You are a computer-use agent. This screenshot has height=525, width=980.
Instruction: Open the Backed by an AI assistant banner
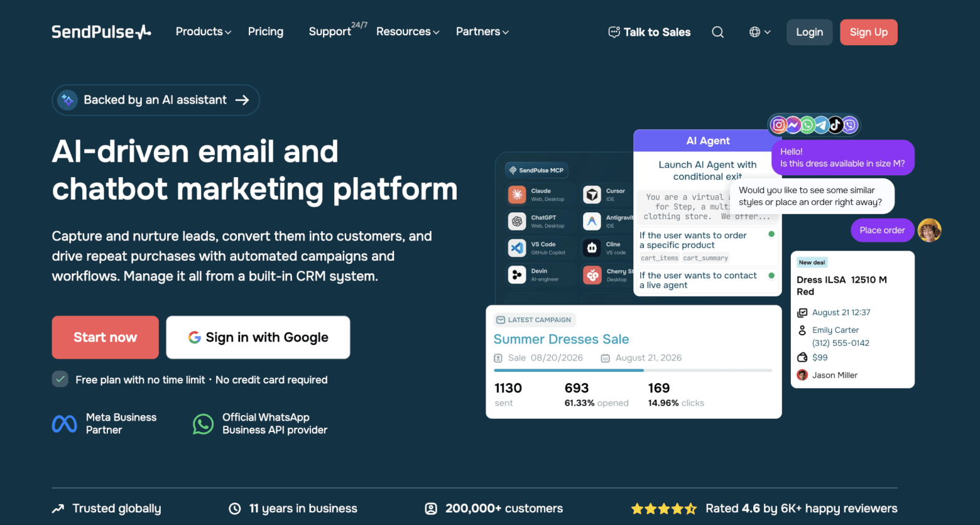point(156,100)
